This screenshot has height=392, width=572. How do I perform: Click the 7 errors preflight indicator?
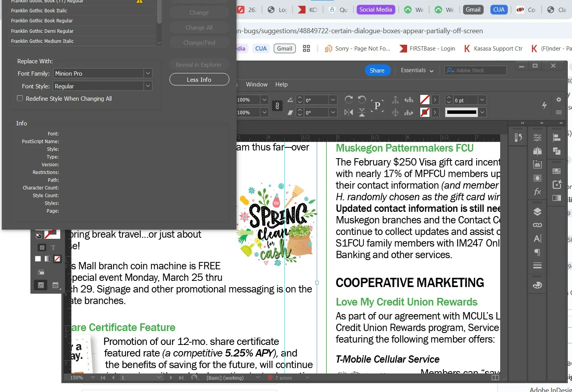point(281,378)
